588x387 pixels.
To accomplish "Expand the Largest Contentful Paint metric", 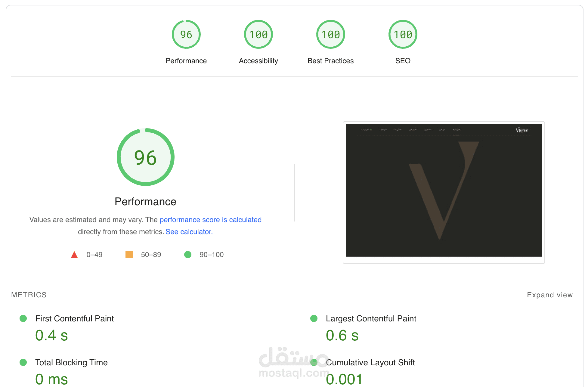I will [371, 318].
